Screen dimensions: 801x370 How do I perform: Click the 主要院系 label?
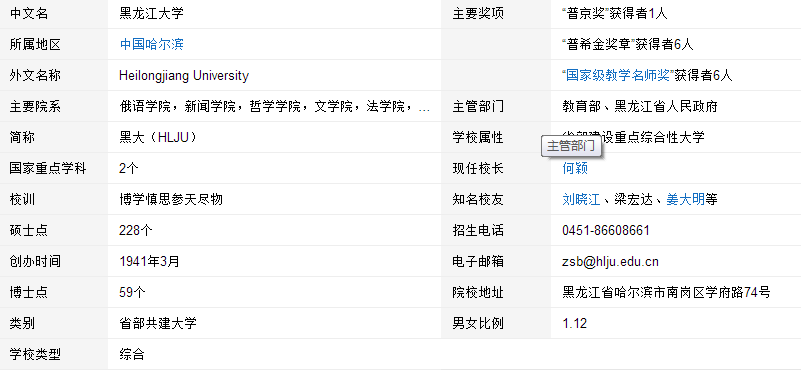(x=35, y=107)
